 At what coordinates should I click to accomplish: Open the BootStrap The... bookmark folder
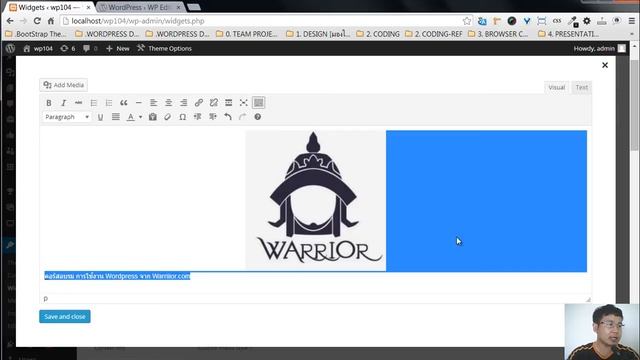tap(36, 34)
